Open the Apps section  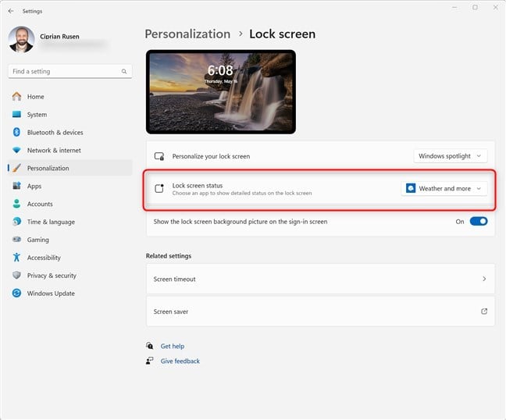point(70,186)
